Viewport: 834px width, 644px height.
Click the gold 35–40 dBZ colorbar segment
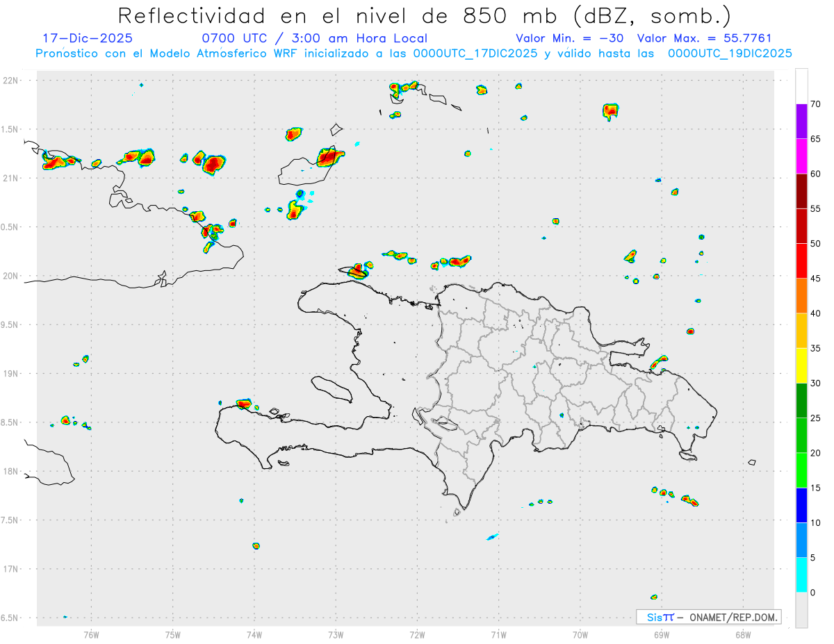click(801, 331)
